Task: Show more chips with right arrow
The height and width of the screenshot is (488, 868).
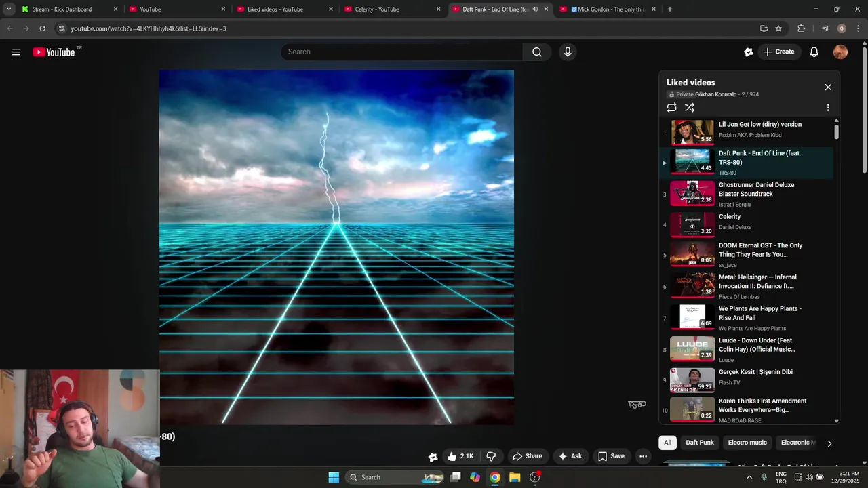Action: pos(829,443)
